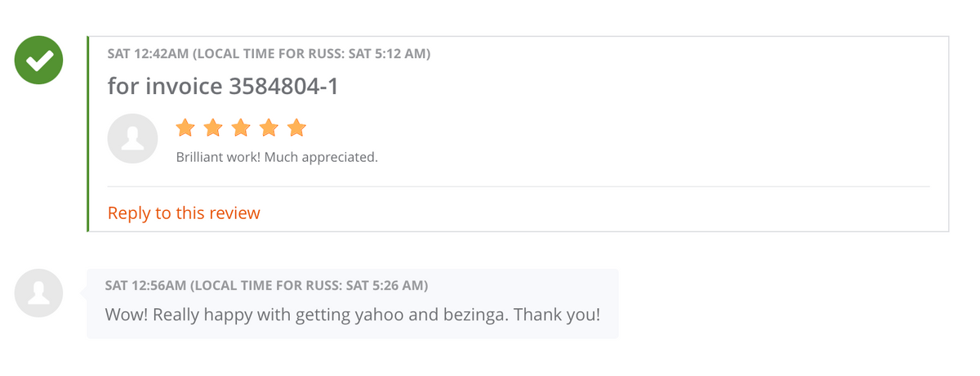Click the 'SAT 12:42AM' review timestamp

(147, 54)
